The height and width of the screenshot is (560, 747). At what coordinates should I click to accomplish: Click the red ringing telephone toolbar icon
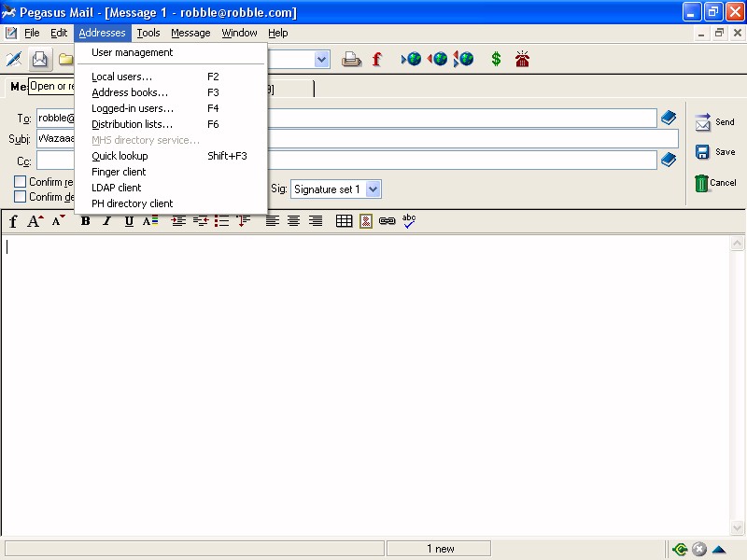click(x=522, y=59)
